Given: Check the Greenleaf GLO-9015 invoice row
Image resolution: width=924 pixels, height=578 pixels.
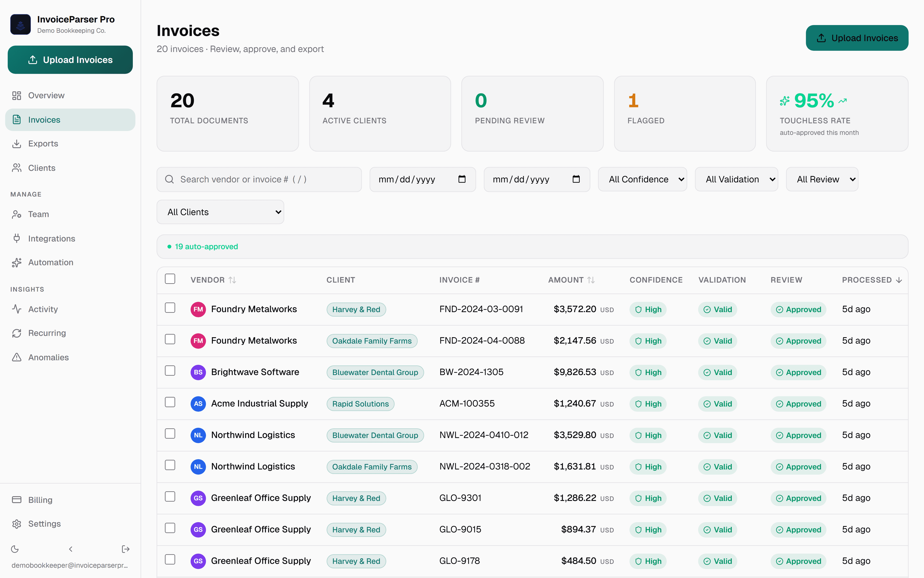Looking at the screenshot, I should [170, 528].
